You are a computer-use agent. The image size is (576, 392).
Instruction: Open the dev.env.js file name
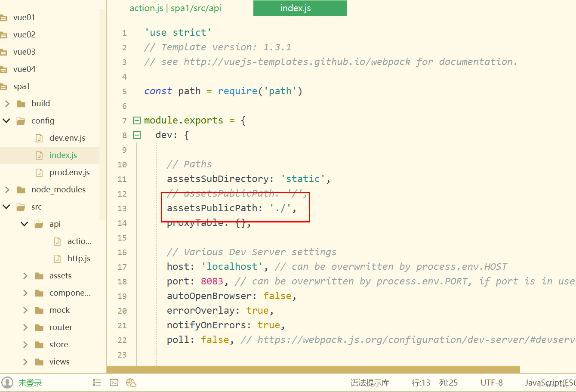[x=68, y=138]
